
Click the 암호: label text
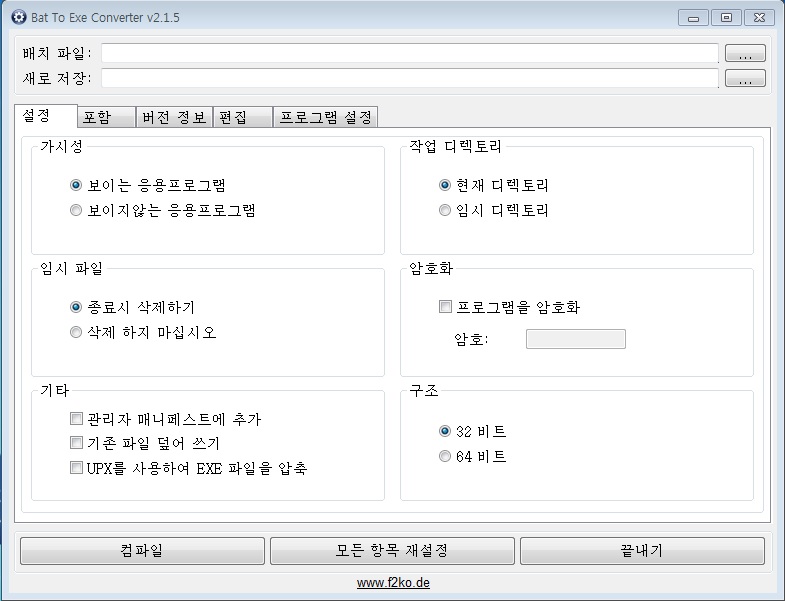[471, 340]
